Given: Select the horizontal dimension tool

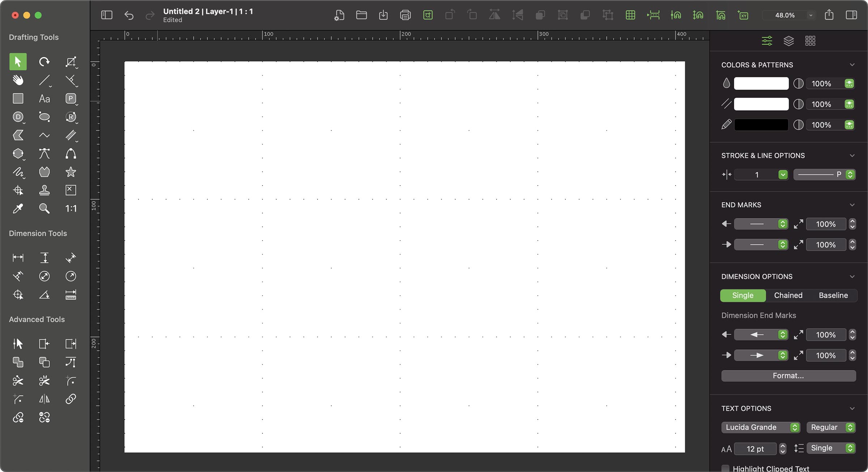Looking at the screenshot, I should tap(18, 258).
